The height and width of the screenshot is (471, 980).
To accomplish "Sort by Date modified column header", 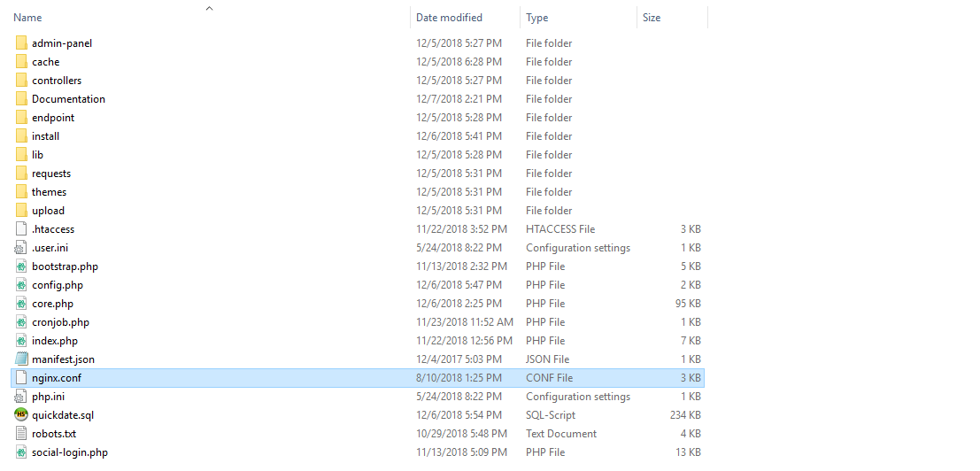I will 449,18.
